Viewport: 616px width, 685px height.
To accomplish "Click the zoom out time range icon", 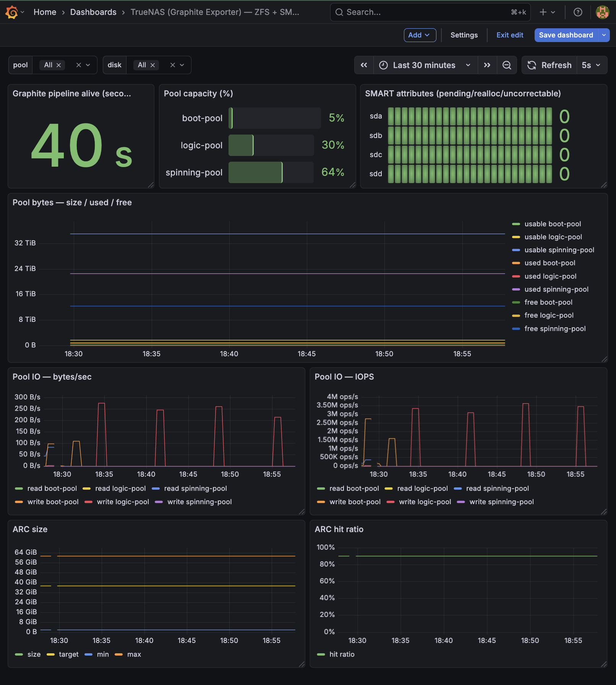I will 507,65.
